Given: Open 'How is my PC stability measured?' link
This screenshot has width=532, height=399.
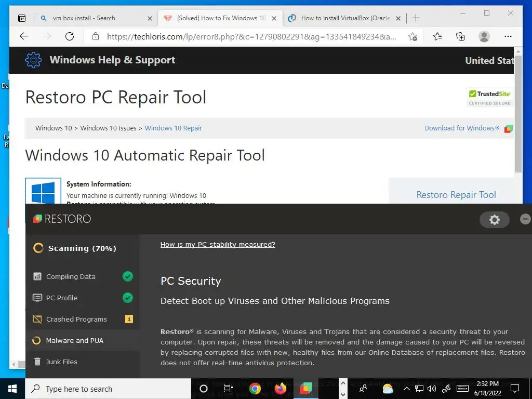Looking at the screenshot, I should (218, 244).
